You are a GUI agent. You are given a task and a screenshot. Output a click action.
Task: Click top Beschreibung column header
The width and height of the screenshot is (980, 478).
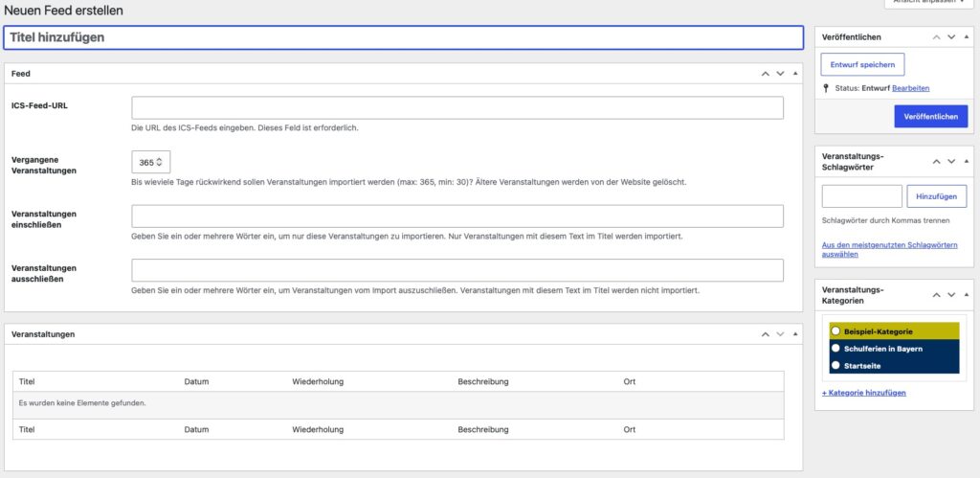[483, 381]
